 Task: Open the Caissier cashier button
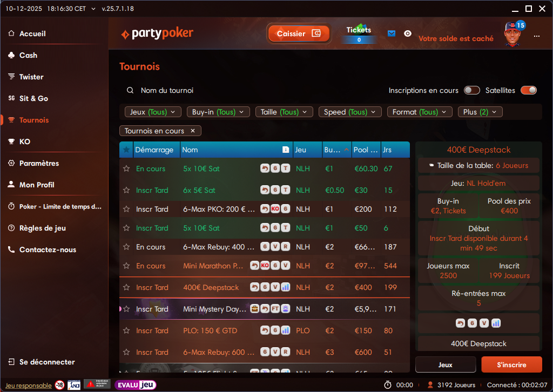click(x=299, y=33)
